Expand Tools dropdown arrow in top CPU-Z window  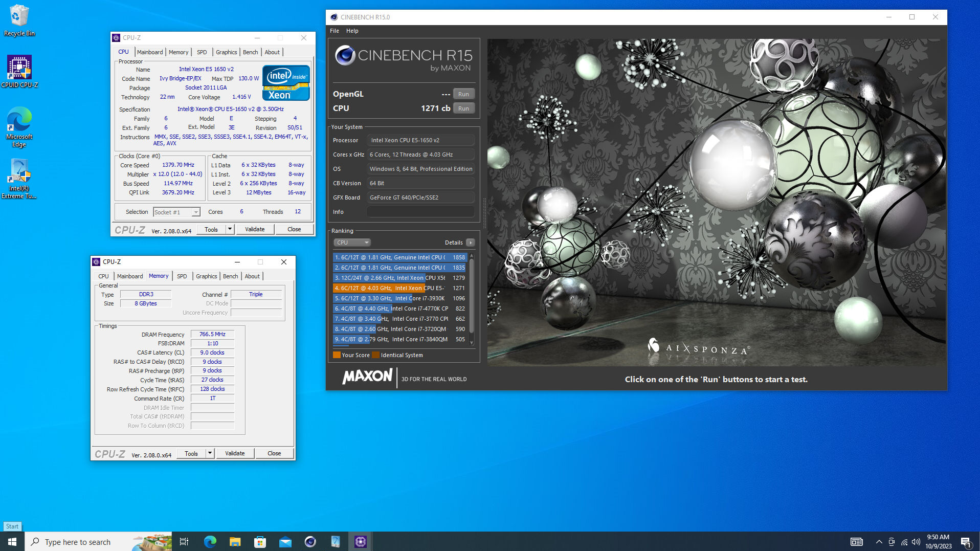(230, 229)
